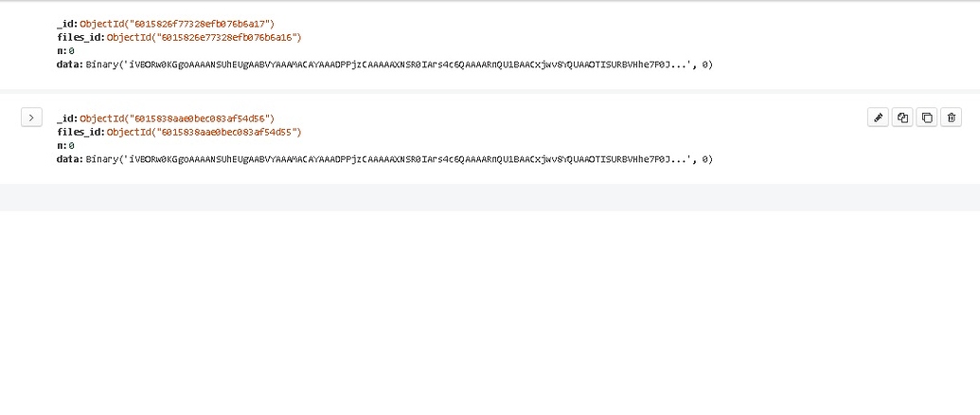The height and width of the screenshot is (415, 980).
Task: Click the files_id key in second document
Action: [x=79, y=132]
